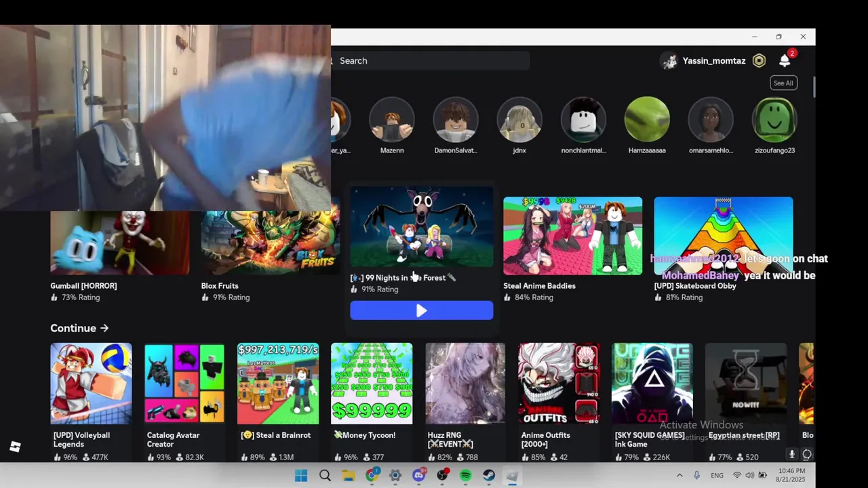868x488 pixels.
Task: Open Steal Anime Baddies thumbnail
Action: coord(572,236)
